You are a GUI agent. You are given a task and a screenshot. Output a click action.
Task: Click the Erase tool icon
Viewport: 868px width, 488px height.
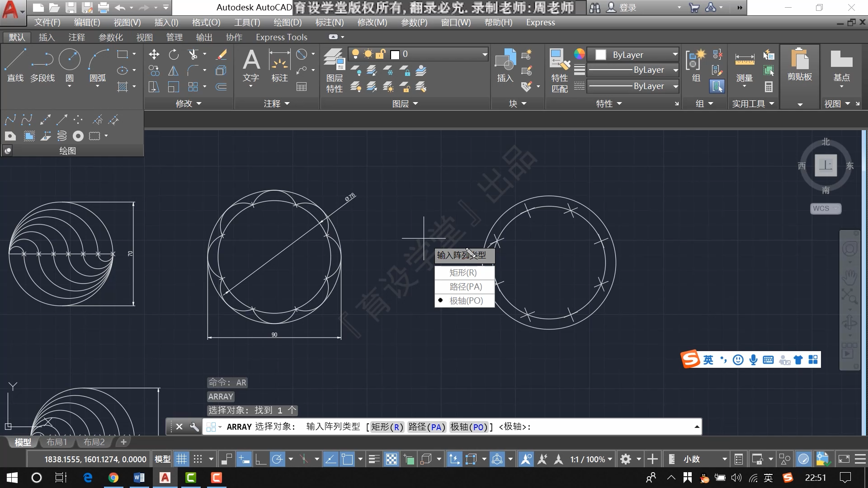(x=222, y=55)
